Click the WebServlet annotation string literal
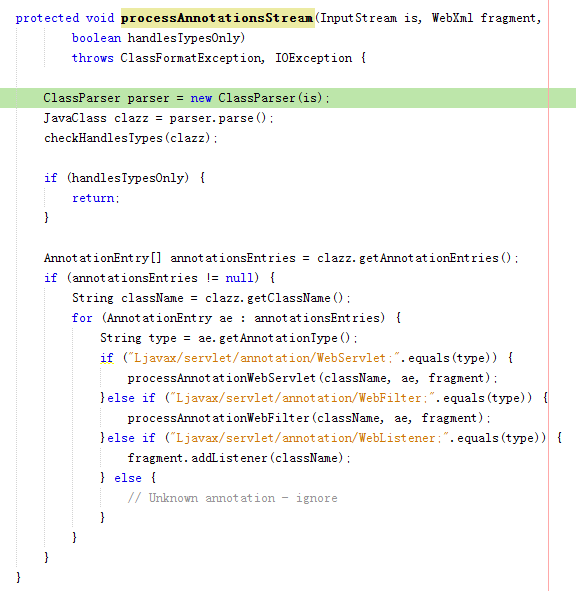The image size is (576, 591). (x=263, y=358)
